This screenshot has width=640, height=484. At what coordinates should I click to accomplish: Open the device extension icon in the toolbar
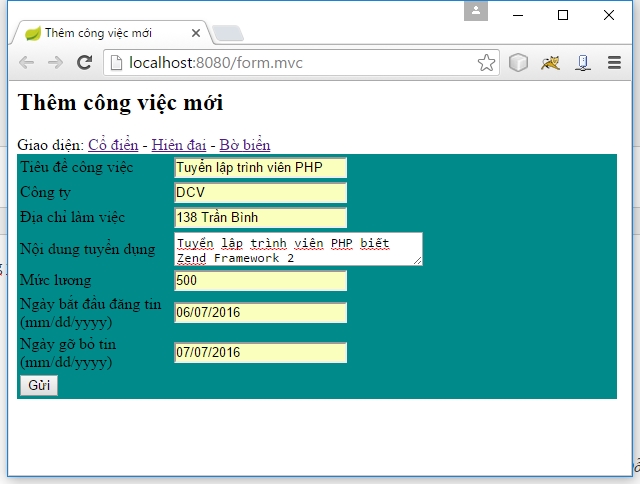(x=583, y=63)
